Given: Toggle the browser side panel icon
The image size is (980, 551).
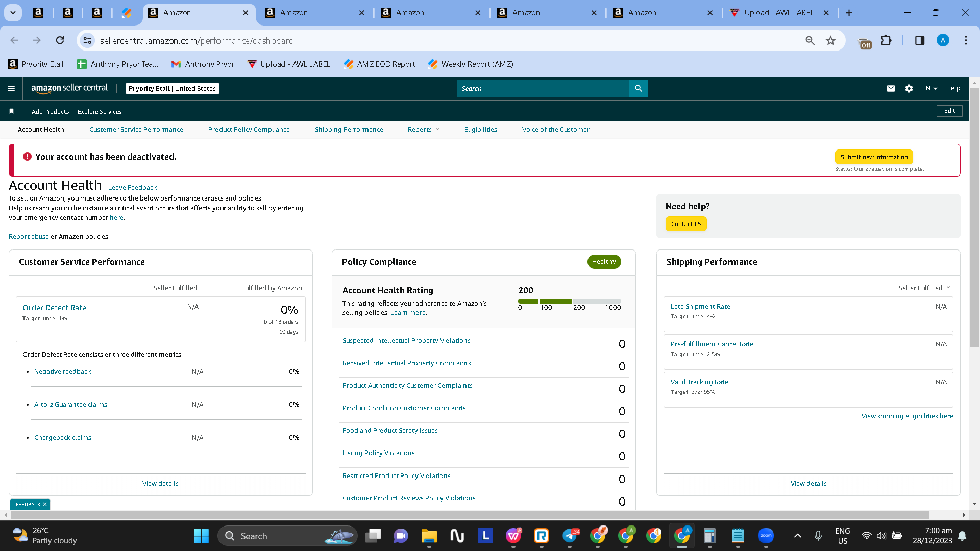Looking at the screenshot, I should [x=920, y=40].
